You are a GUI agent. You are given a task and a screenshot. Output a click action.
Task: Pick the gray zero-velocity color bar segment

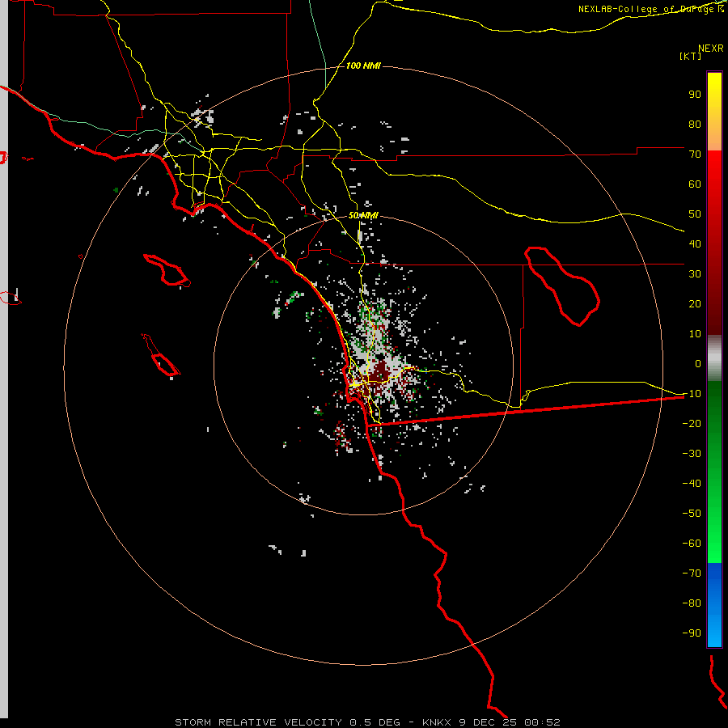click(714, 358)
